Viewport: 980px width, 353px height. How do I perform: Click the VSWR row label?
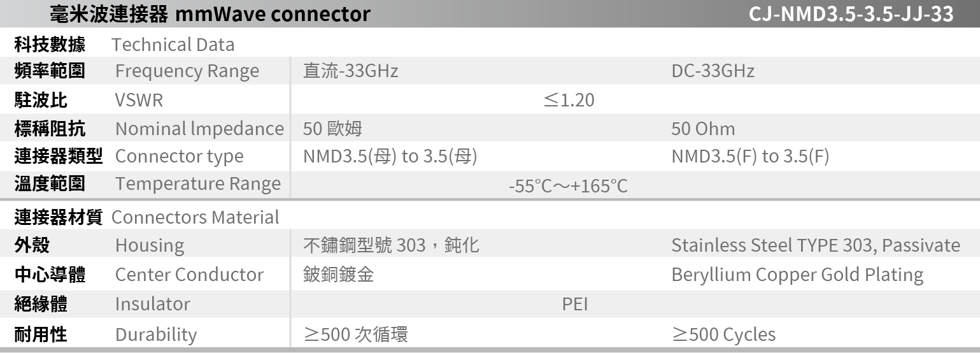point(139,101)
